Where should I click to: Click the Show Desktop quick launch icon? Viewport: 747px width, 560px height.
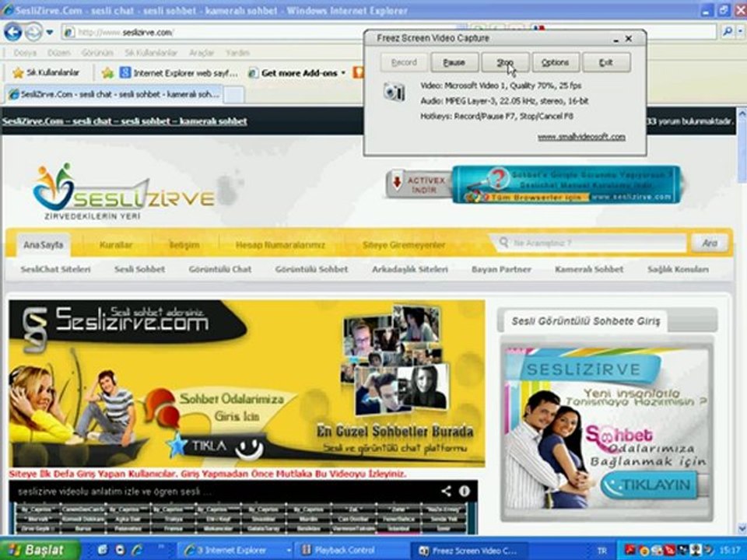103,550
